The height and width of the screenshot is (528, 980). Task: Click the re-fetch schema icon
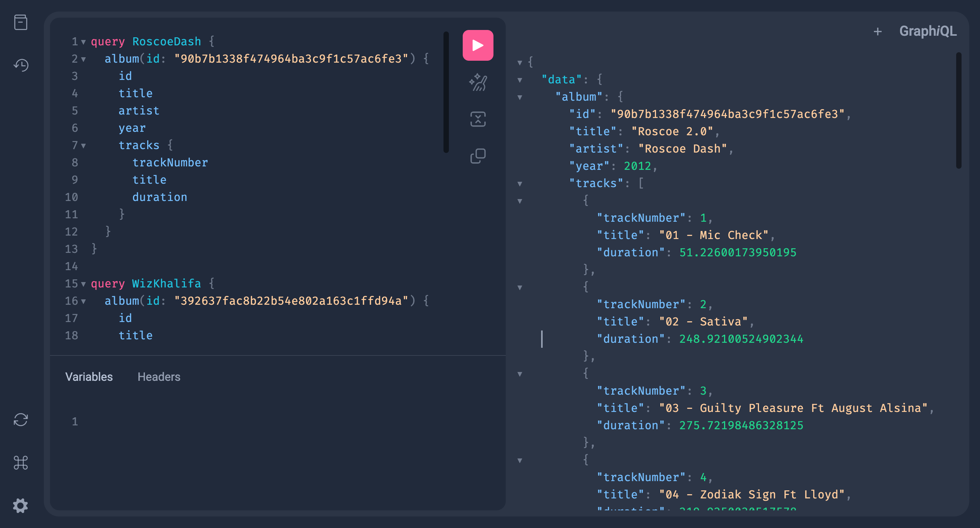[x=21, y=420]
